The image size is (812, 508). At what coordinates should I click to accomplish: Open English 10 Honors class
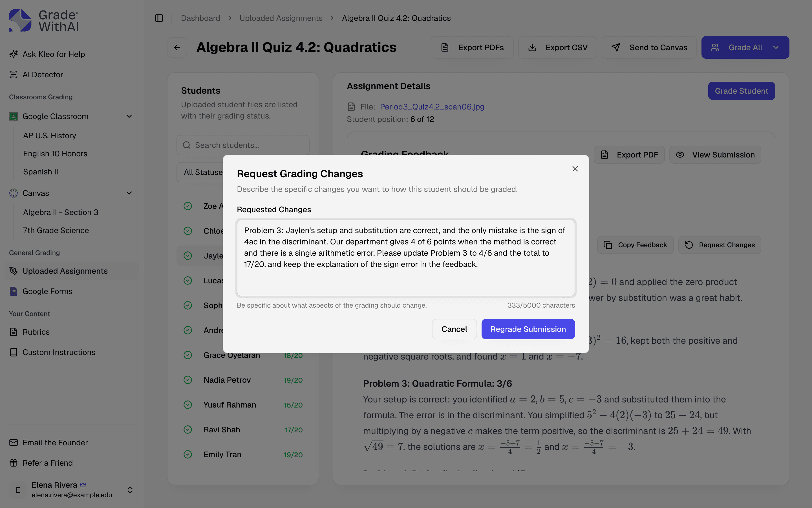pyautogui.click(x=55, y=154)
